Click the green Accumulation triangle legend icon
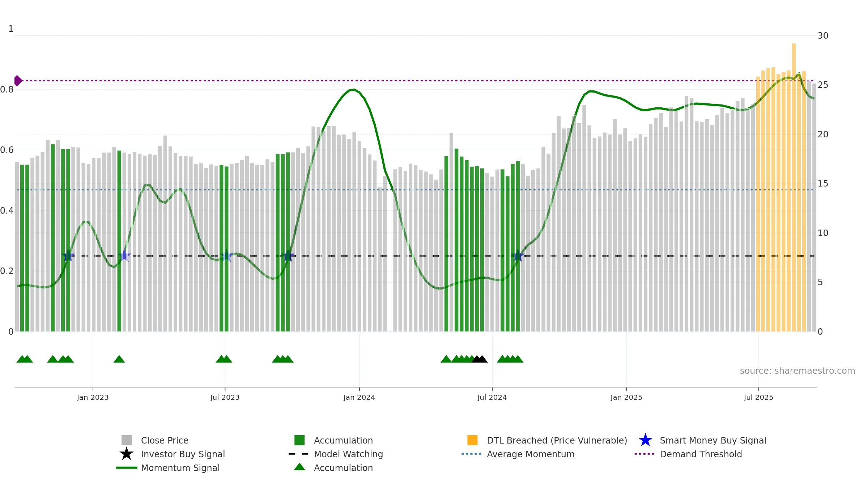This screenshot has width=868, height=488. 299,467
